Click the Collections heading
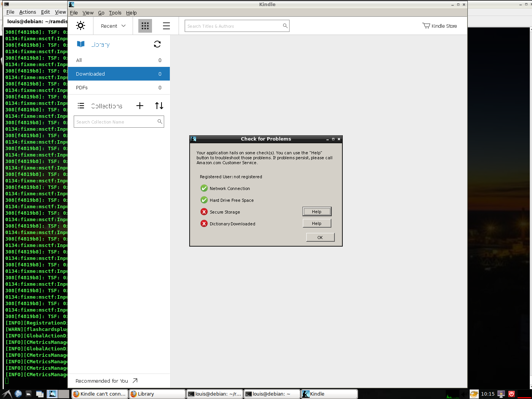532x399 pixels. [107, 106]
